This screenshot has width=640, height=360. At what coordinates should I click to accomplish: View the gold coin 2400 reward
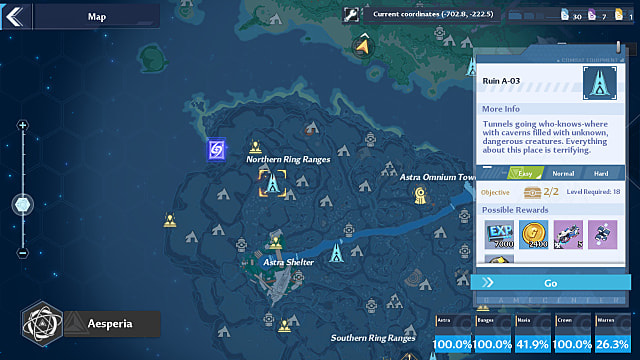(x=533, y=235)
